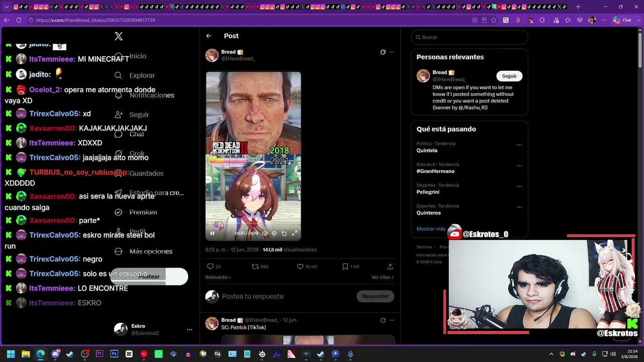
Task: Open Discord from the taskbar
Action: [55, 354]
